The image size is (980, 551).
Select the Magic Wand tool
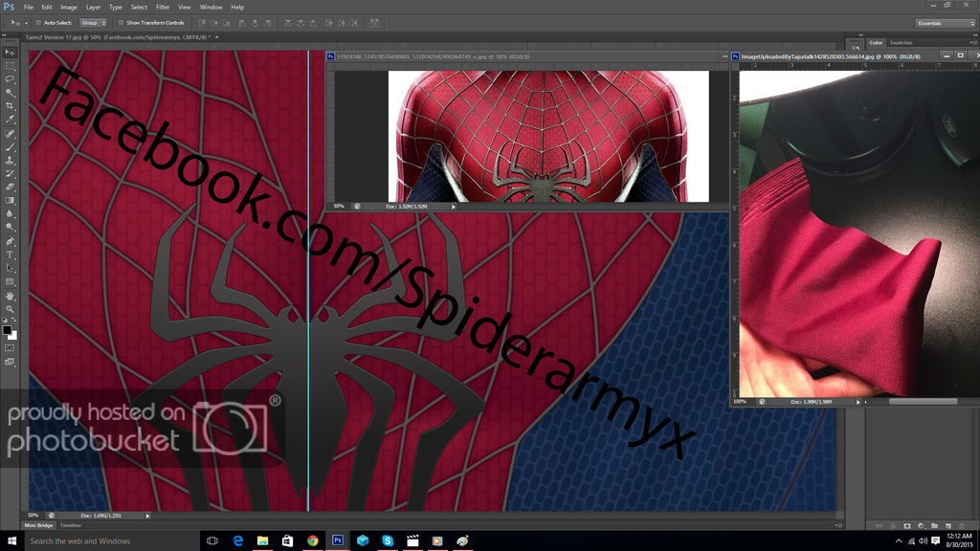pyautogui.click(x=10, y=93)
